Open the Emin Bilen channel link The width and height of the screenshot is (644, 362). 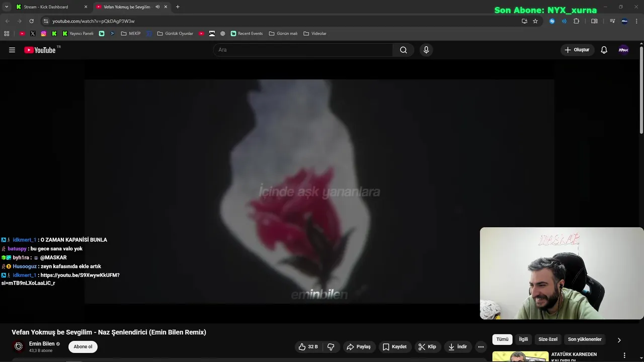[x=42, y=344]
